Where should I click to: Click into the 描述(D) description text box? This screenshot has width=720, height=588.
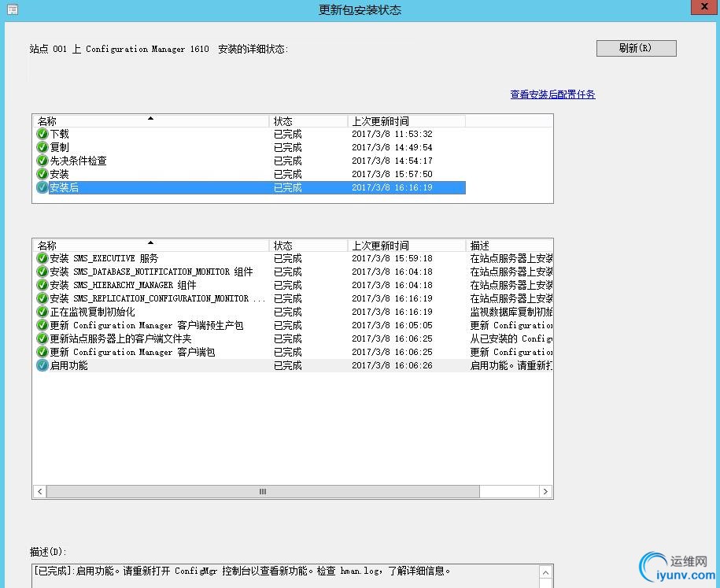[286, 576]
